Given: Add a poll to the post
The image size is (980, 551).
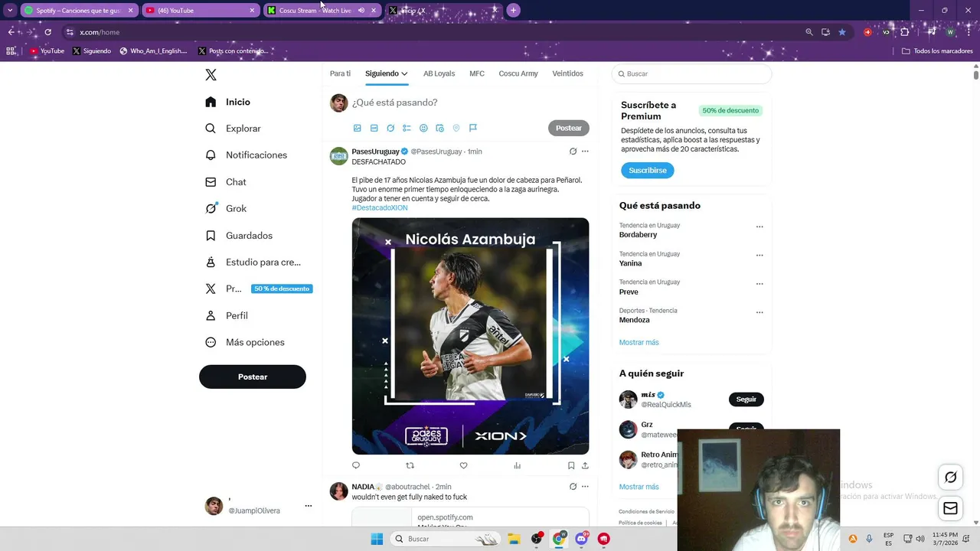Looking at the screenshot, I should tap(407, 128).
